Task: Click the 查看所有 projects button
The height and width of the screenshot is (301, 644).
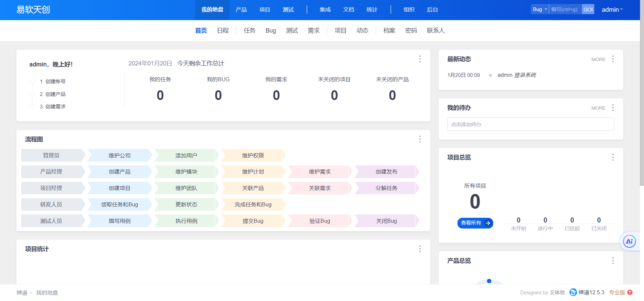Action: click(x=475, y=223)
